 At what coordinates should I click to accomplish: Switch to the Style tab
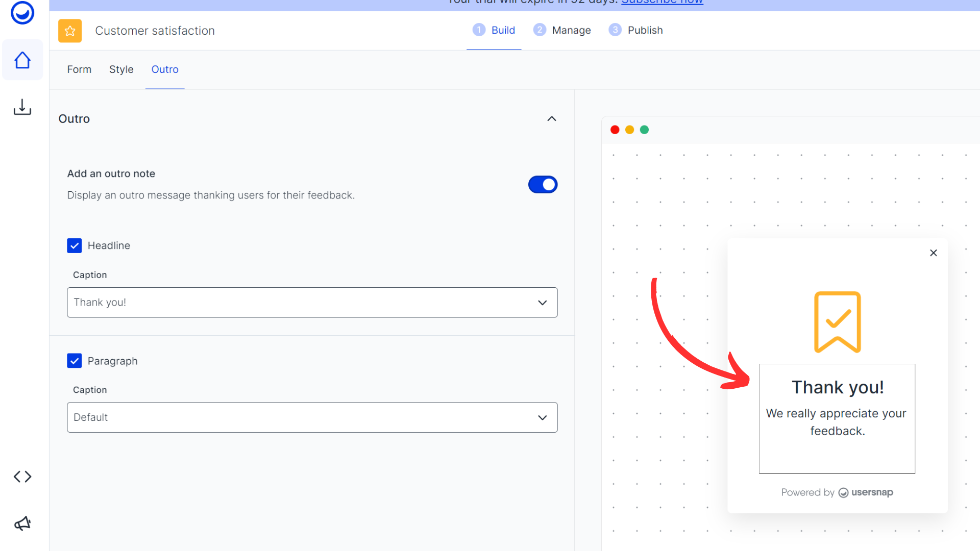[121, 69]
